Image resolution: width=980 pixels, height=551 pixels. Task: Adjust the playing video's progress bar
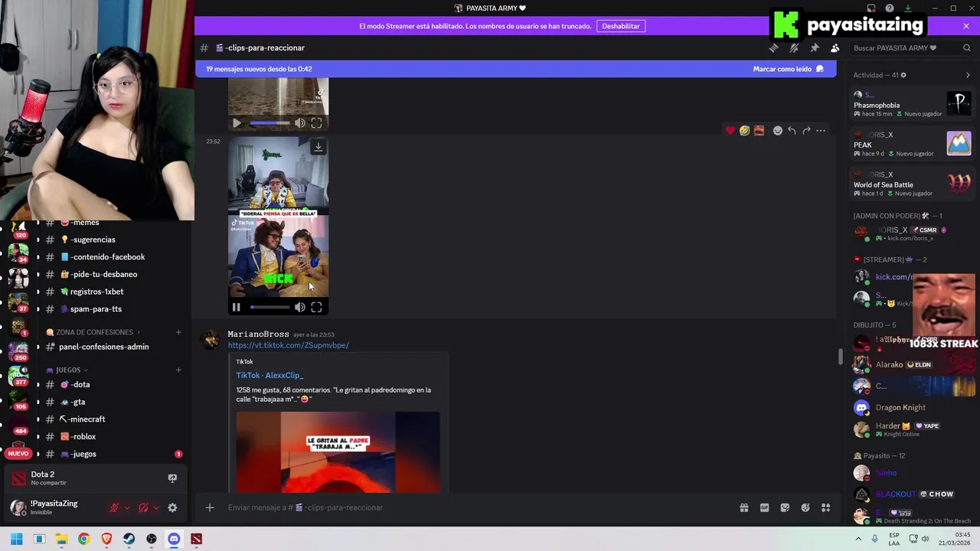click(270, 308)
